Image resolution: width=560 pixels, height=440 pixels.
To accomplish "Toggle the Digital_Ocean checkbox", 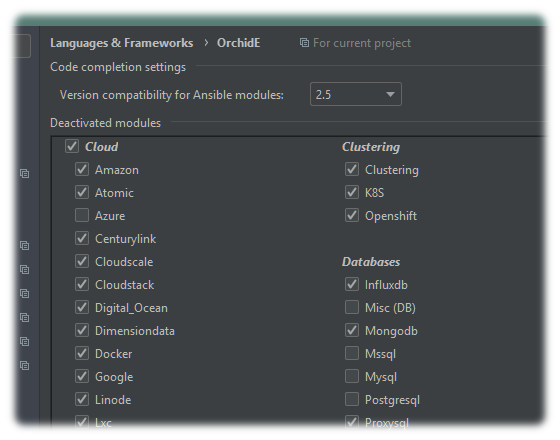I will 82,308.
